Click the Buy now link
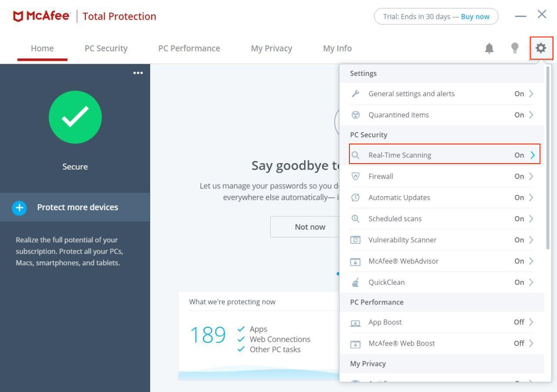Image resolution: width=557 pixels, height=392 pixels. pyautogui.click(x=475, y=17)
